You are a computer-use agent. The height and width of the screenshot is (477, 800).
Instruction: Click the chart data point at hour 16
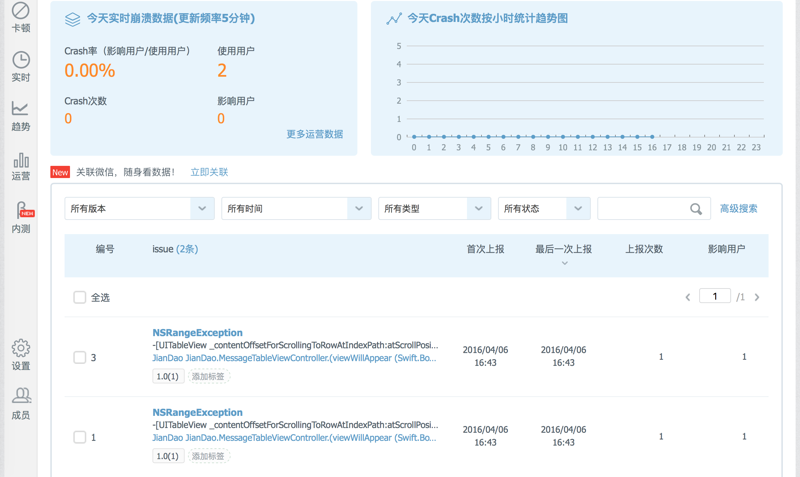(x=652, y=137)
